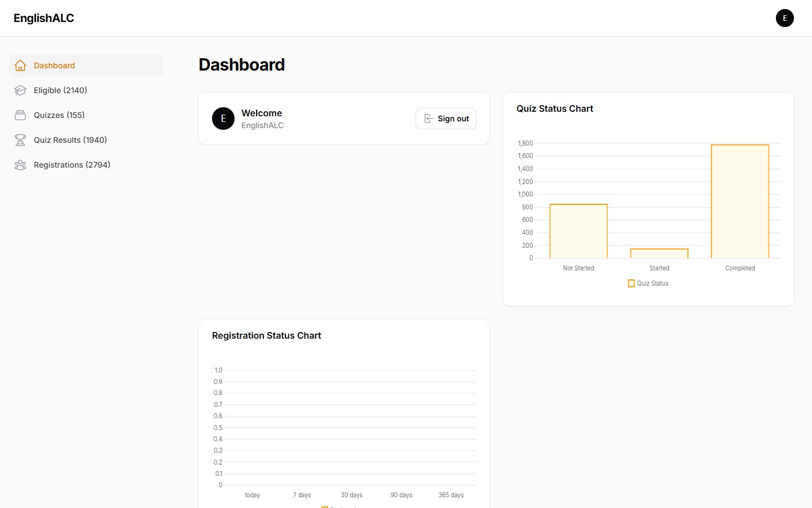Click the '90 days' axis label

[x=401, y=495]
